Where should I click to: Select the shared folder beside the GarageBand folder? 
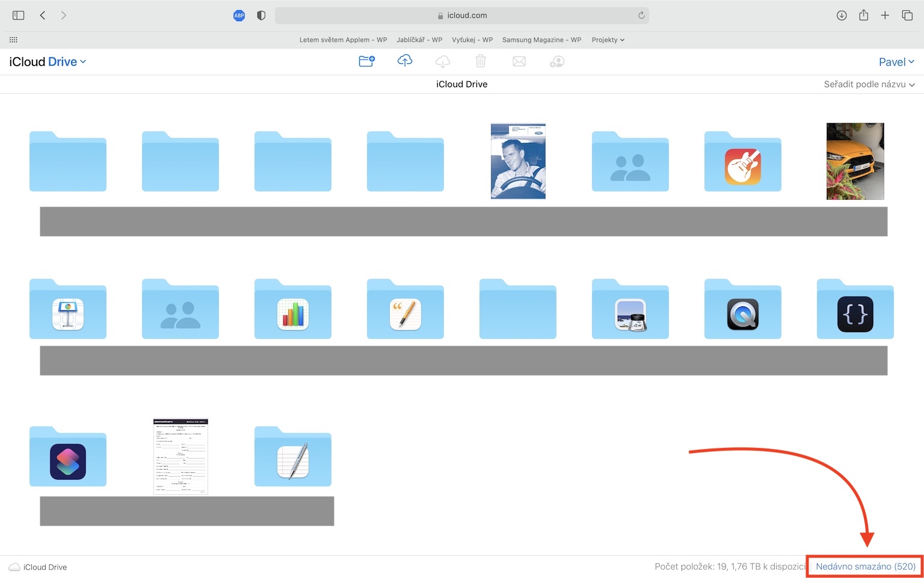click(630, 161)
